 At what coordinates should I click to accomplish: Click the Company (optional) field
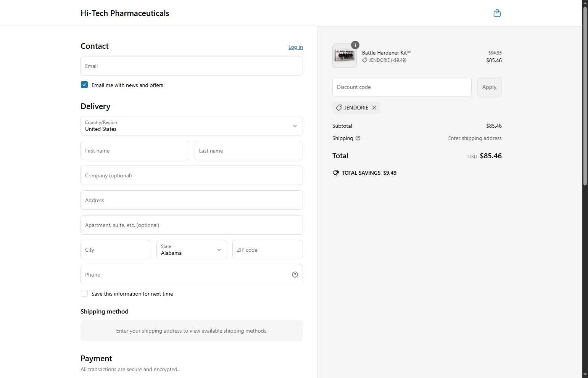[x=192, y=175]
